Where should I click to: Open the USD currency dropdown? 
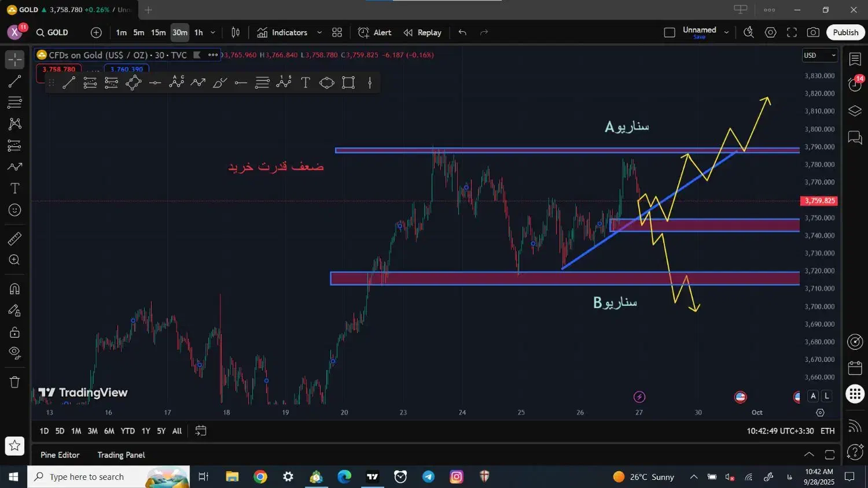[x=819, y=56]
